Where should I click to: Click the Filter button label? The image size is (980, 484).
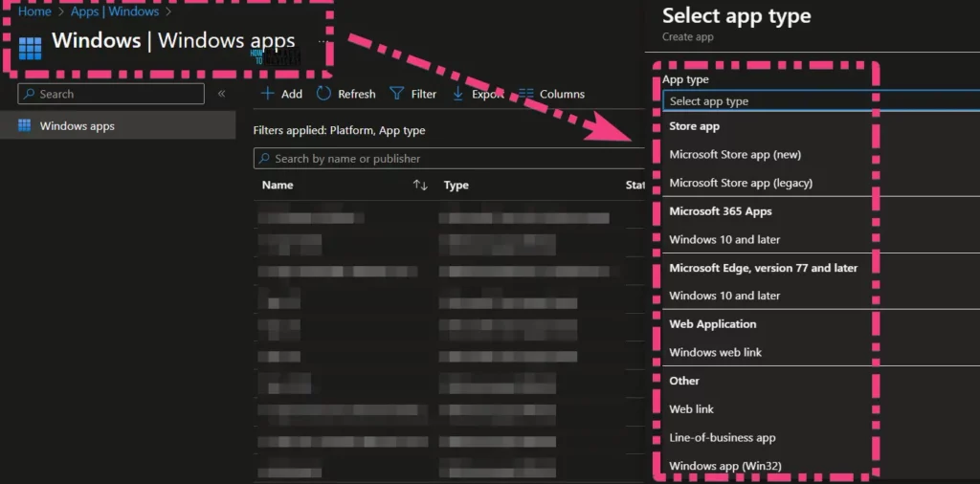tap(424, 94)
